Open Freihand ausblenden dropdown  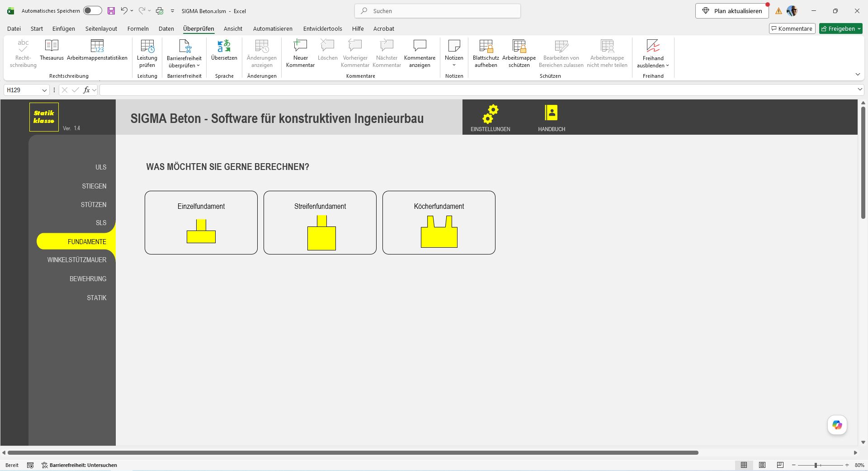pyautogui.click(x=653, y=53)
